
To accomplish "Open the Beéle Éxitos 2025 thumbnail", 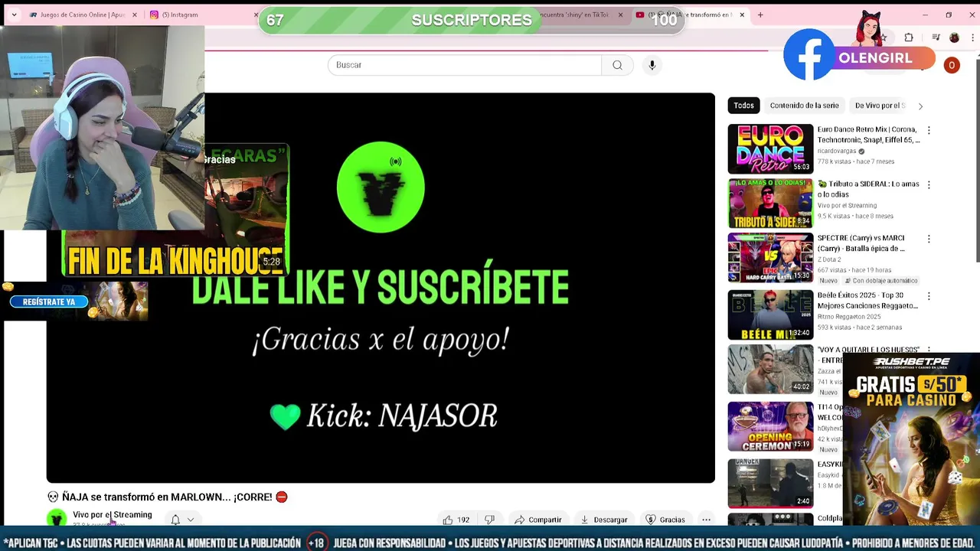I will click(770, 315).
